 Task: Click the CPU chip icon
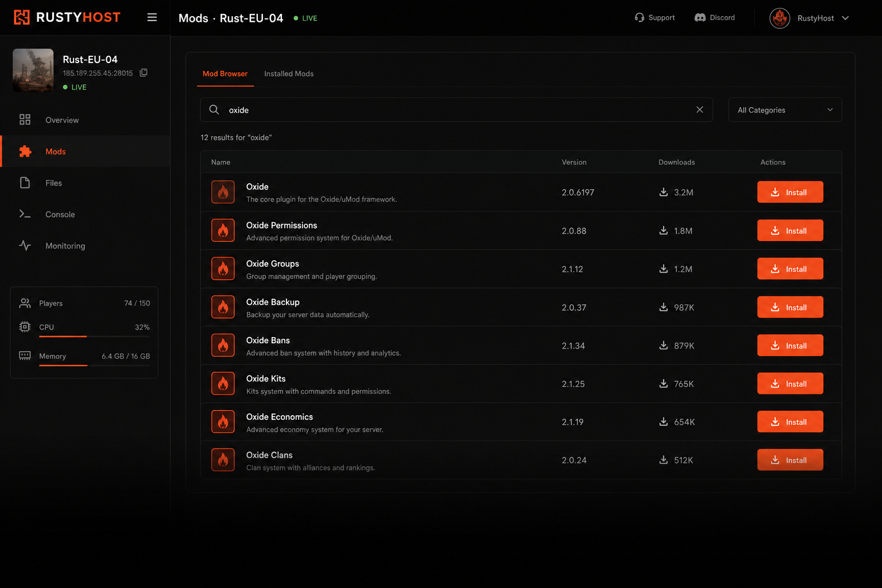coord(25,327)
